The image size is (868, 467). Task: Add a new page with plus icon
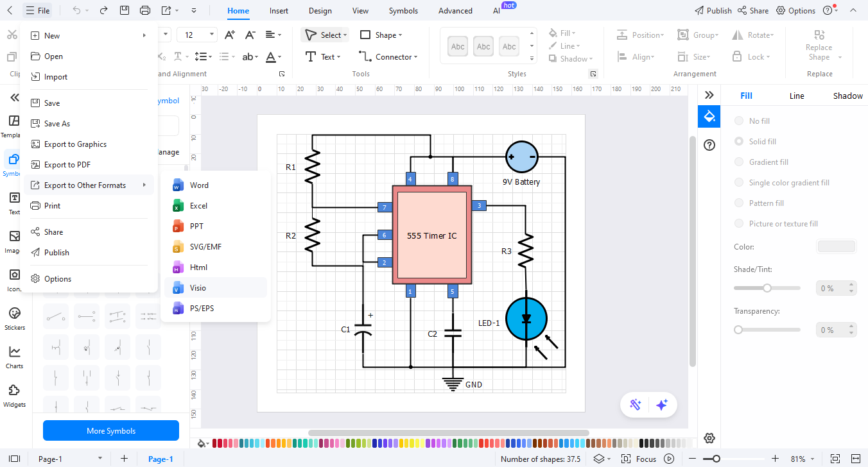(124, 459)
